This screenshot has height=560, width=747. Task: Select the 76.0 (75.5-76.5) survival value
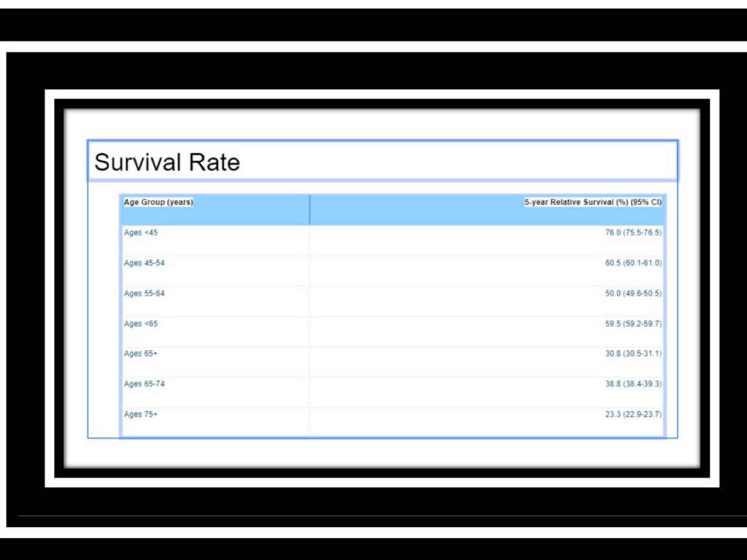tap(633, 233)
